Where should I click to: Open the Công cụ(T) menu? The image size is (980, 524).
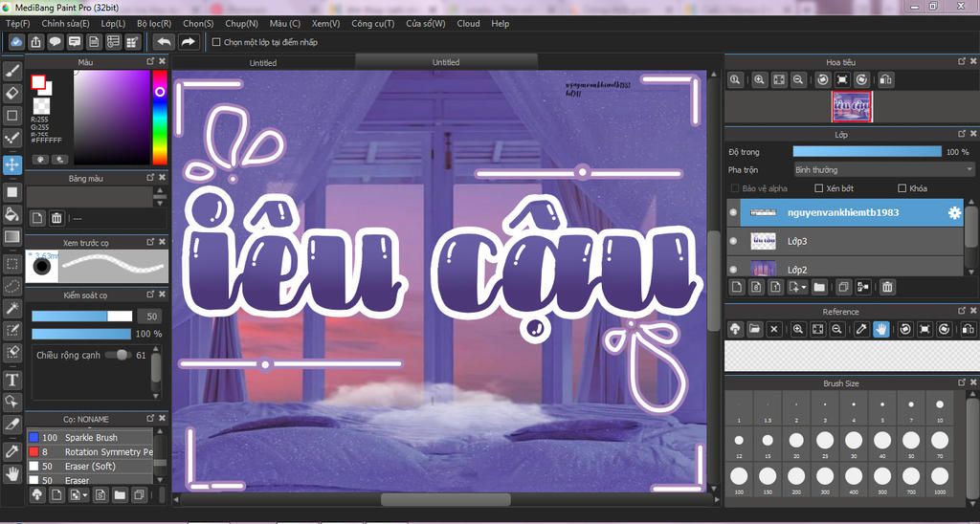point(373,23)
